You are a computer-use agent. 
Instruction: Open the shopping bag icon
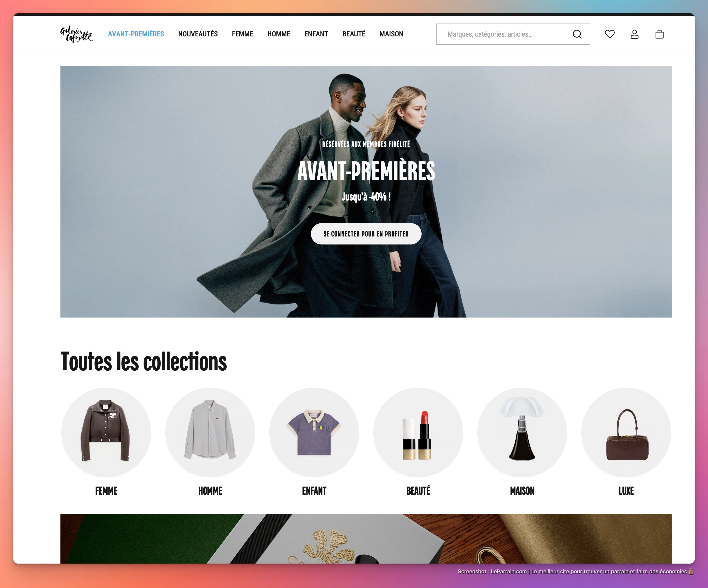pyautogui.click(x=660, y=34)
